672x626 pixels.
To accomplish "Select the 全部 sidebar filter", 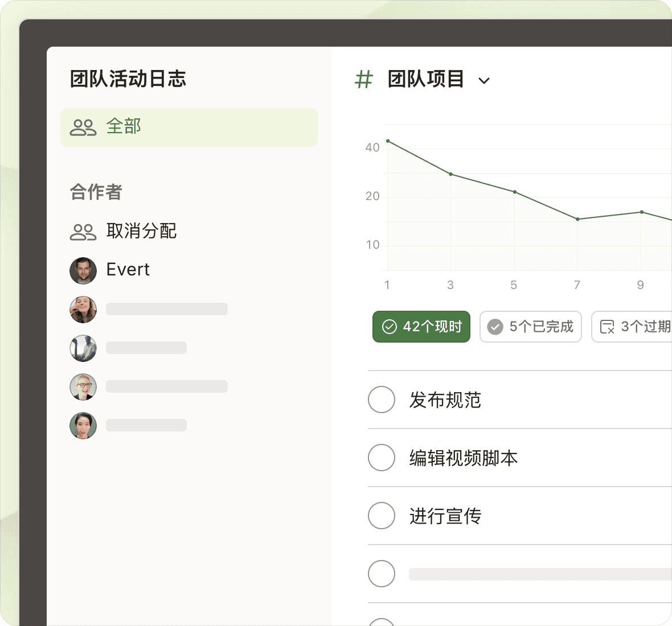I will (x=189, y=127).
